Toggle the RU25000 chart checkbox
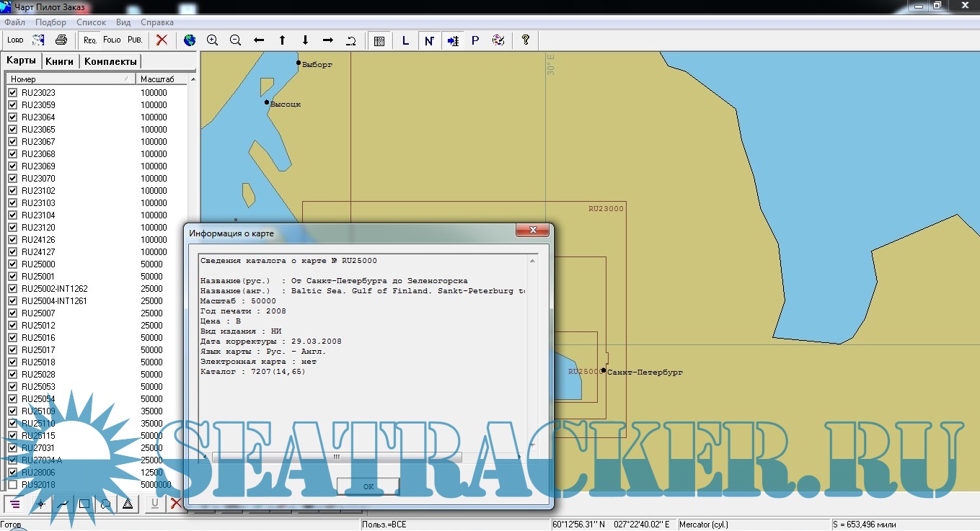 [12, 264]
